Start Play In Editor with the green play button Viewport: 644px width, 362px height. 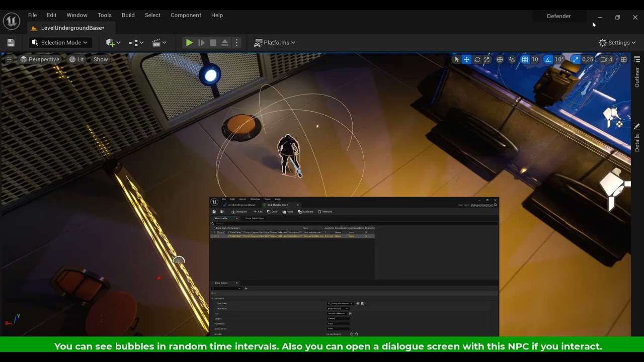point(189,43)
